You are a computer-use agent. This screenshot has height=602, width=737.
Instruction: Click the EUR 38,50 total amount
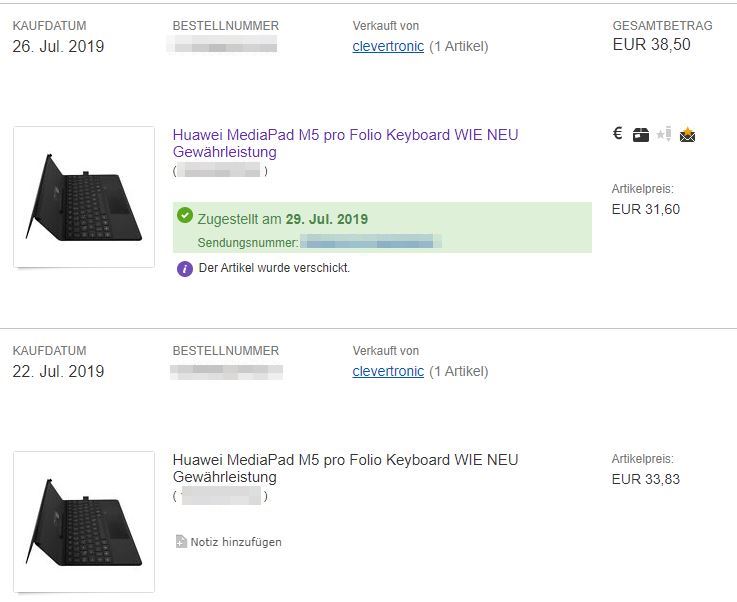(651, 45)
